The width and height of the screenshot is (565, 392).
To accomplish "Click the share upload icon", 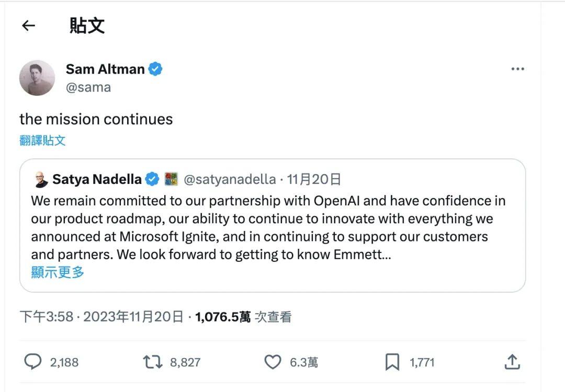I will [x=512, y=362].
